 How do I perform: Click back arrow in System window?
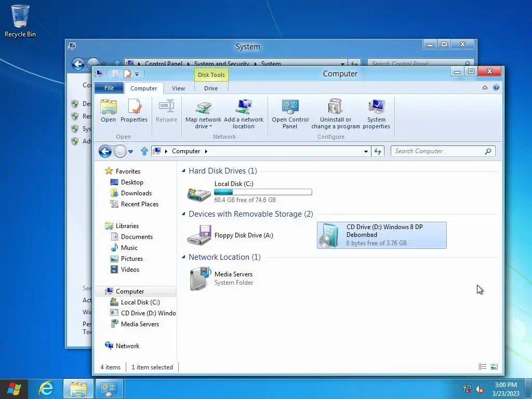point(78,64)
